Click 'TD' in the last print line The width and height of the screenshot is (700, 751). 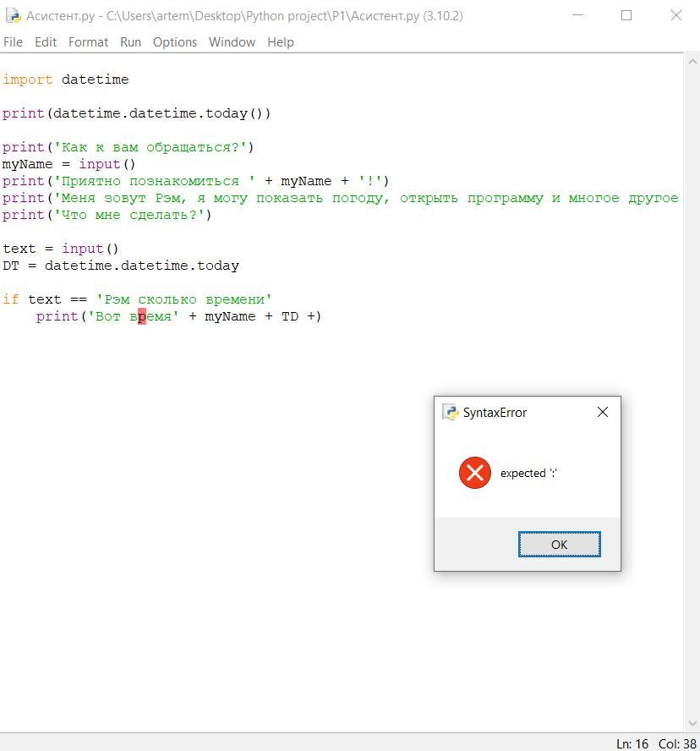click(290, 316)
